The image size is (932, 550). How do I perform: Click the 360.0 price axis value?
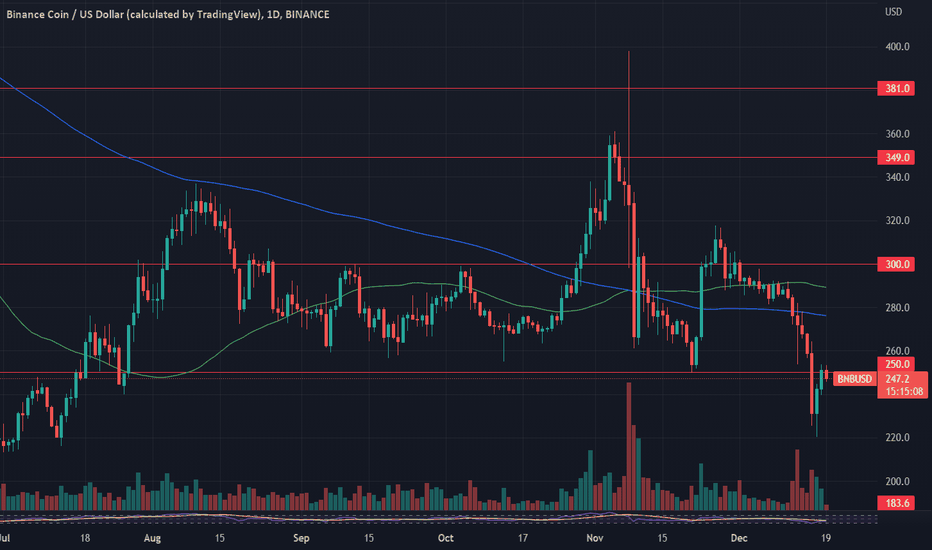click(x=897, y=134)
